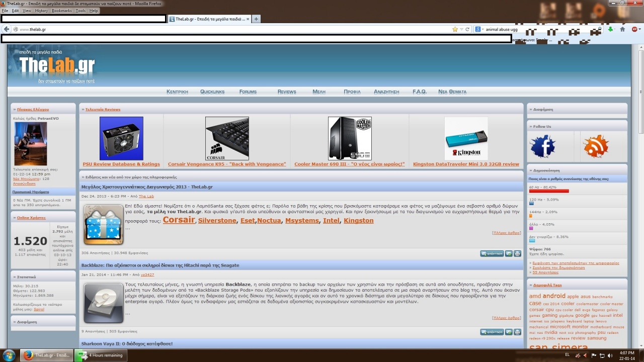Image resolution: width=644 pixels, height=362 pixels.
Task: Open the File menu
Action: (x=5, y=11)
